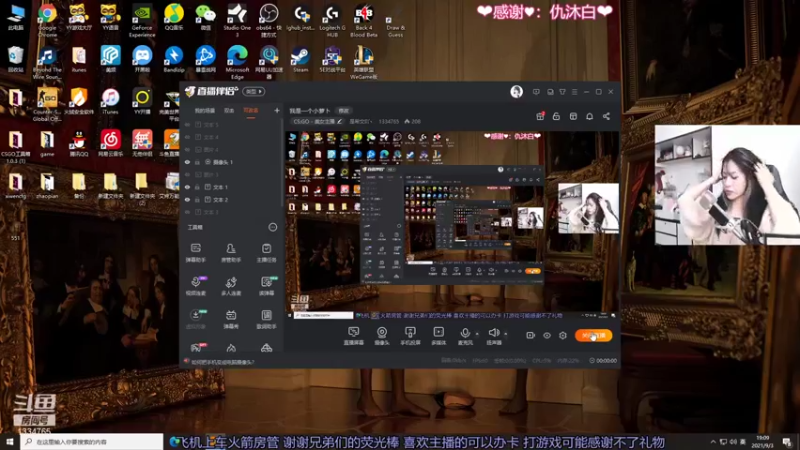Open the notification bell in the streaming app
800x450 pixels.
pyautogui.click(x=589, y=116)
